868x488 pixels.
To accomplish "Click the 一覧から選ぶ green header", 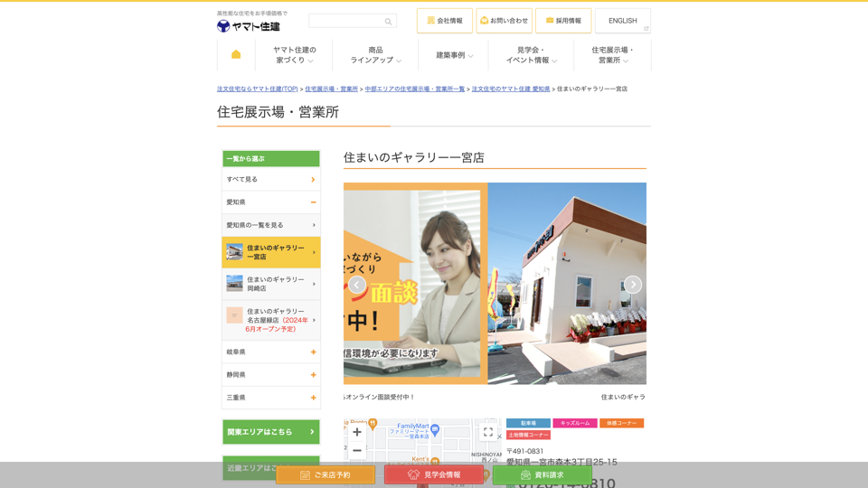I will point(270,159).
